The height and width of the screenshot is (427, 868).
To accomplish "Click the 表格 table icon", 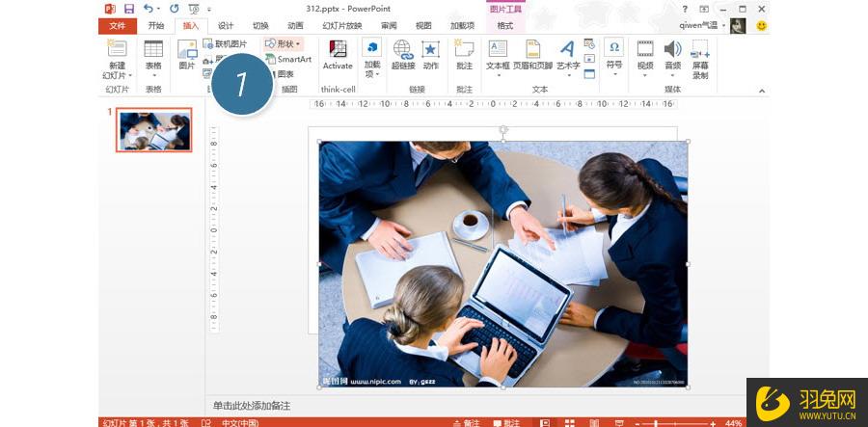I will tap(153, 48).
